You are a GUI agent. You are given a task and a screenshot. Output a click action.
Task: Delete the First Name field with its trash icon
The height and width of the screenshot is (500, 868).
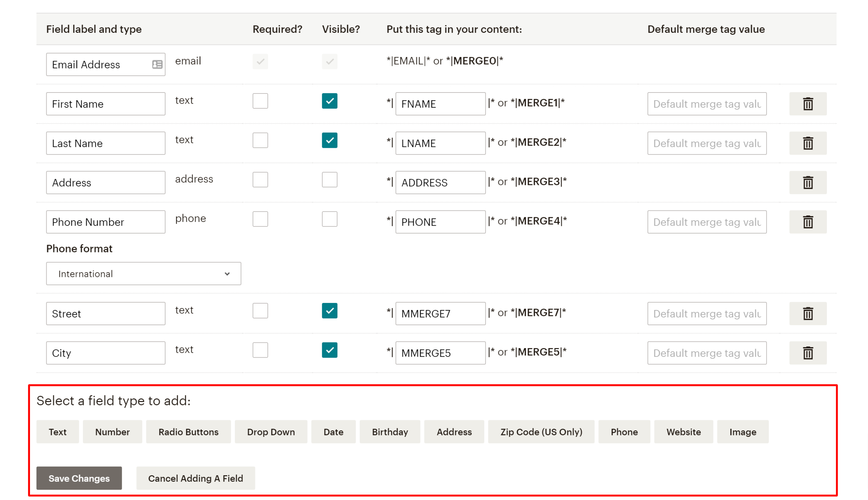[x=808, y=104]
